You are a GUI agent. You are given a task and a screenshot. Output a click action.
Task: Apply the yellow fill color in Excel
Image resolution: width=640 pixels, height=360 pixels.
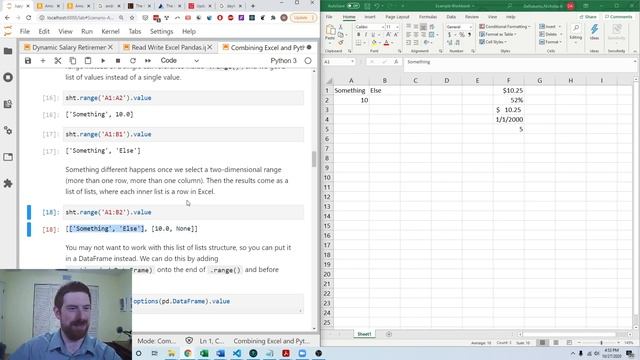tap(374, 43)
